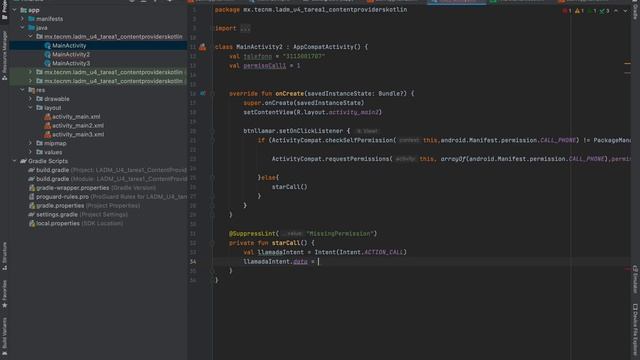
Task: Click the yellow warning count indicator
Action: [x=580, y=11]
